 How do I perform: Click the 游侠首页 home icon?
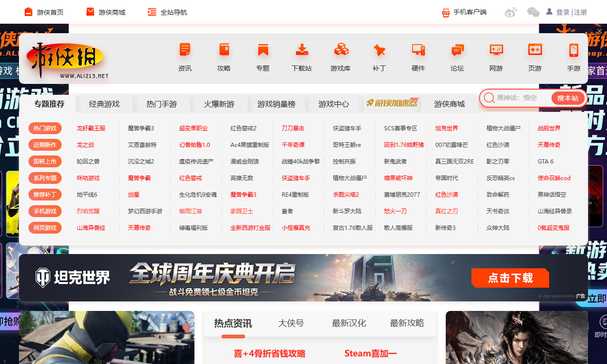tap(28, 12)
